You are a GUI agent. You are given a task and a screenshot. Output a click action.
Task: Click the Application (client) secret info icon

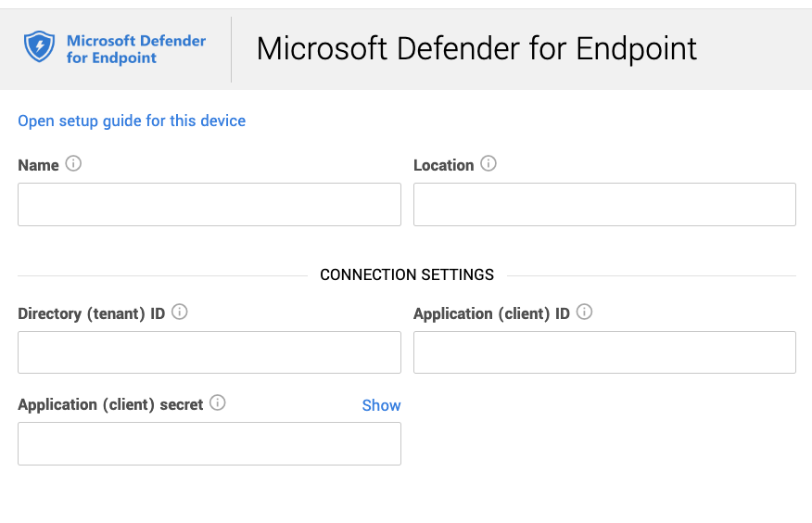coord(218,402)
